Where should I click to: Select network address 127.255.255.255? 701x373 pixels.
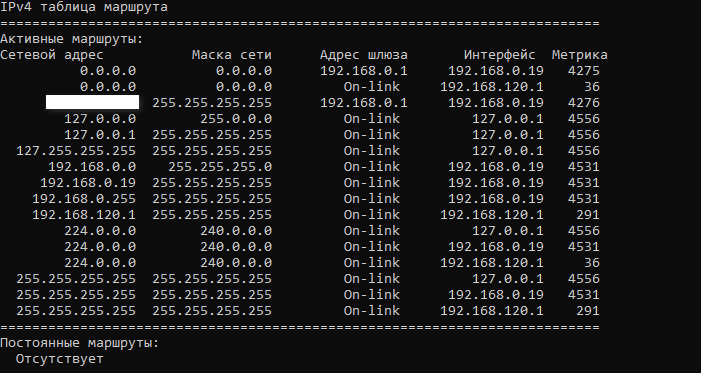coord(76,151)
